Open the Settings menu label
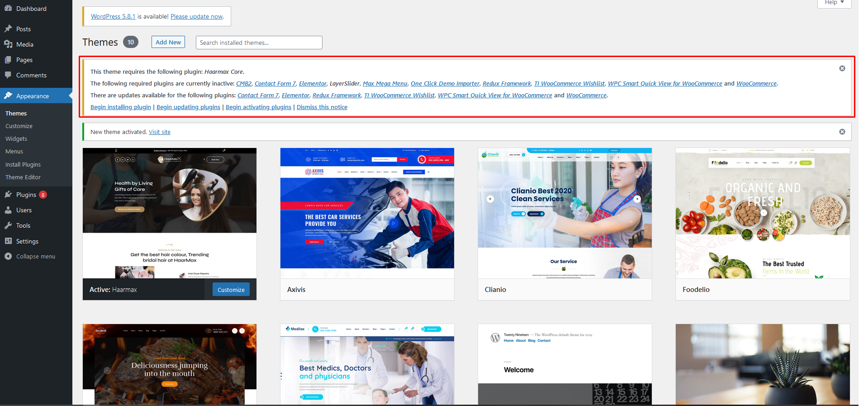This screenshot has width=868, height=406. coord(27,241)
